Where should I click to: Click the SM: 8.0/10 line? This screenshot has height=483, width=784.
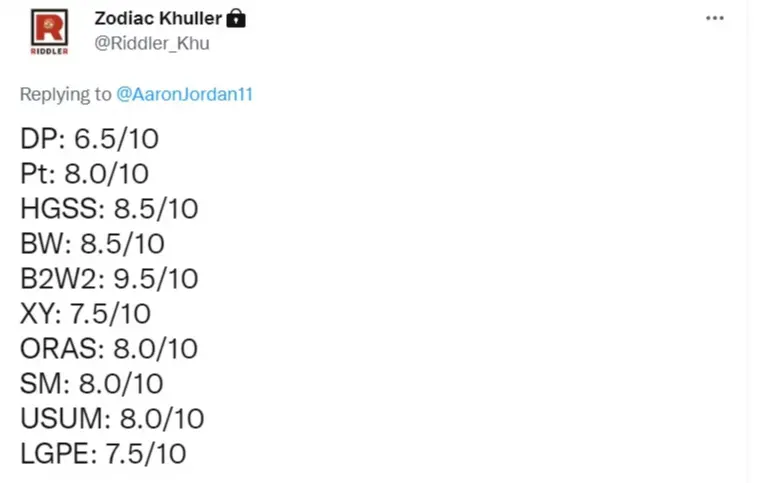[92, 384]
